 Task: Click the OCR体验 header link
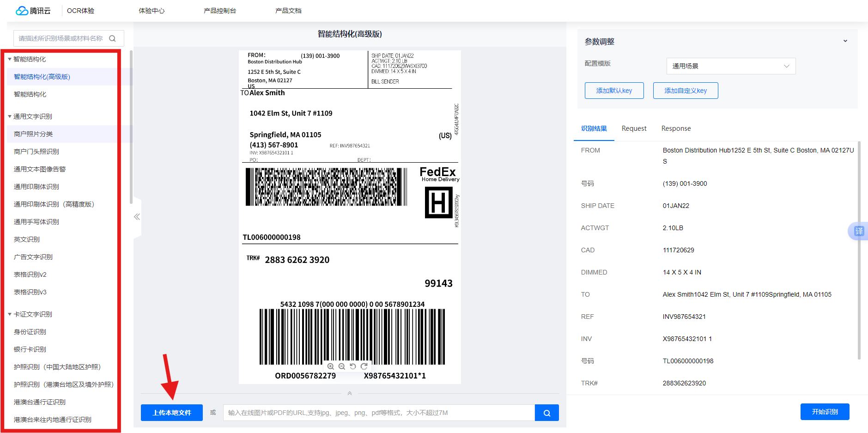80,11
